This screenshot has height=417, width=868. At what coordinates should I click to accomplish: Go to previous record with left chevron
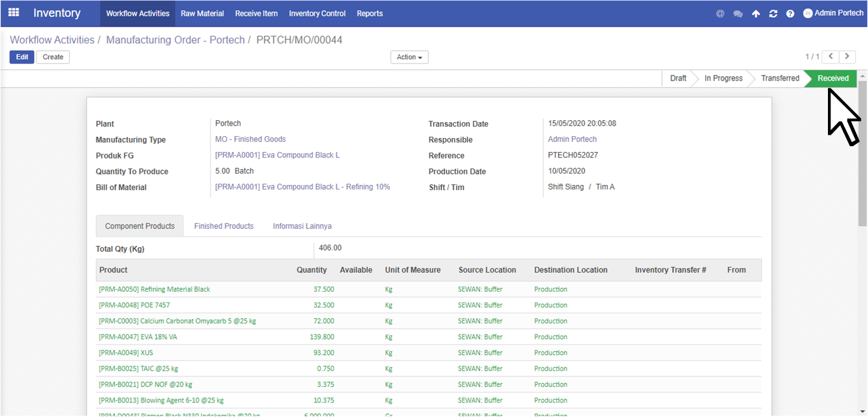pyautogui.click(x=830, y=57)
